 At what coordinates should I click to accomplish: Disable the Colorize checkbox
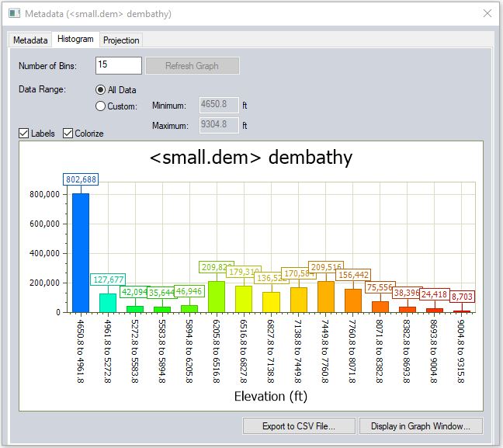pos(68,134)
